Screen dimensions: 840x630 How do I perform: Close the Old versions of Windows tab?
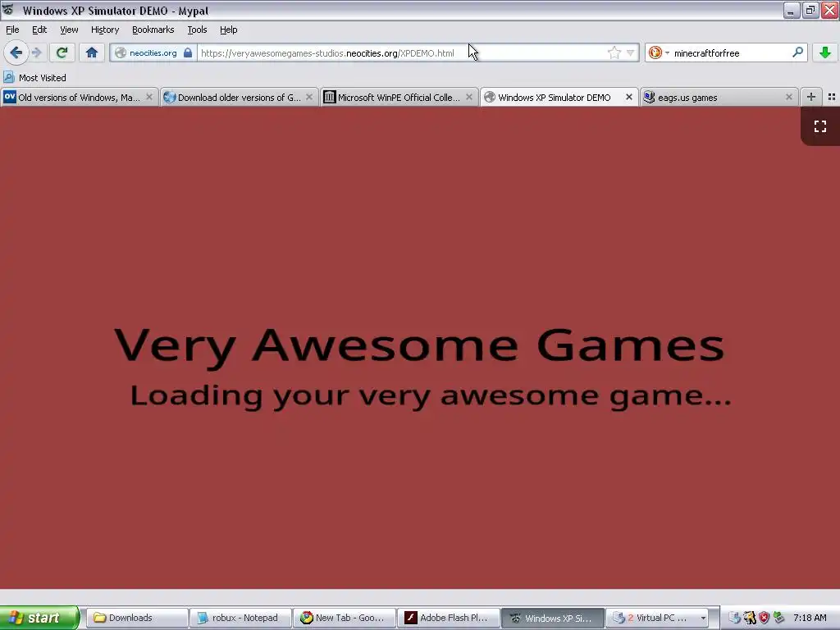click(x=149, y=97)
